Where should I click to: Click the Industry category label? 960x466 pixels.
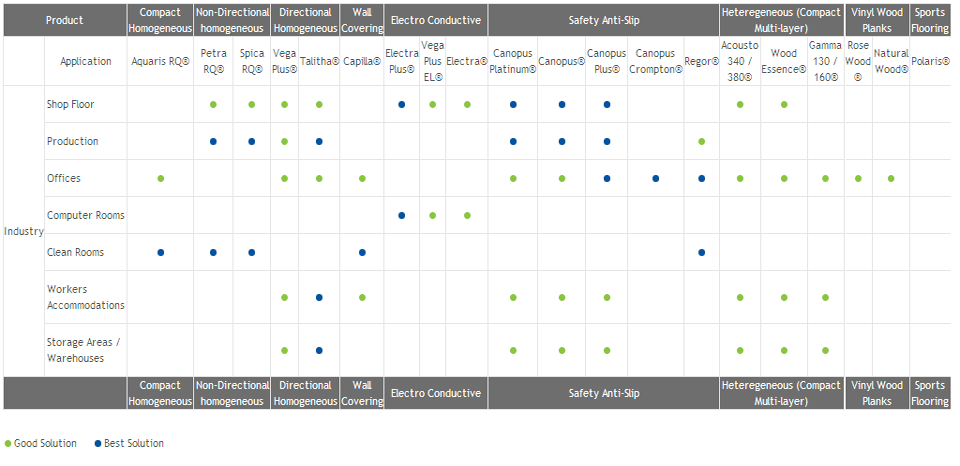click(x=24, y=231)
